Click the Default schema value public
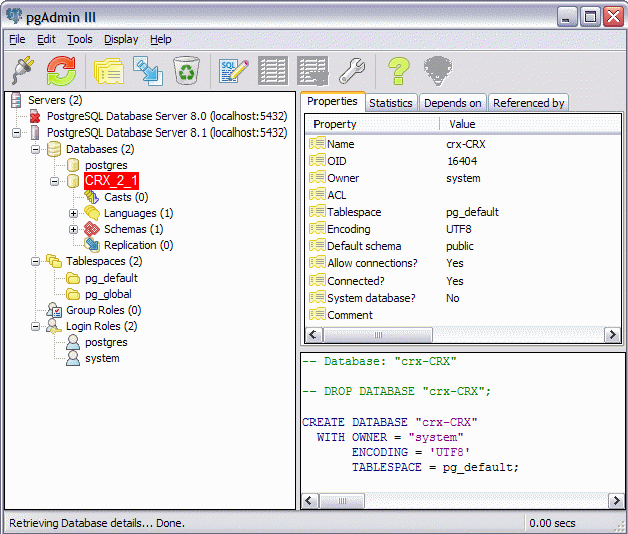Screen dimensions: 628x534 [460, 246]
